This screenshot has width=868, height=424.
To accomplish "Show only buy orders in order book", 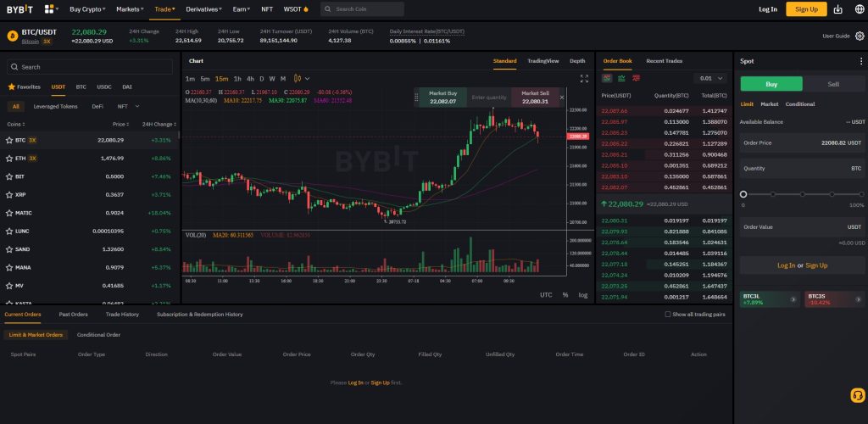I will click(621, 78).
